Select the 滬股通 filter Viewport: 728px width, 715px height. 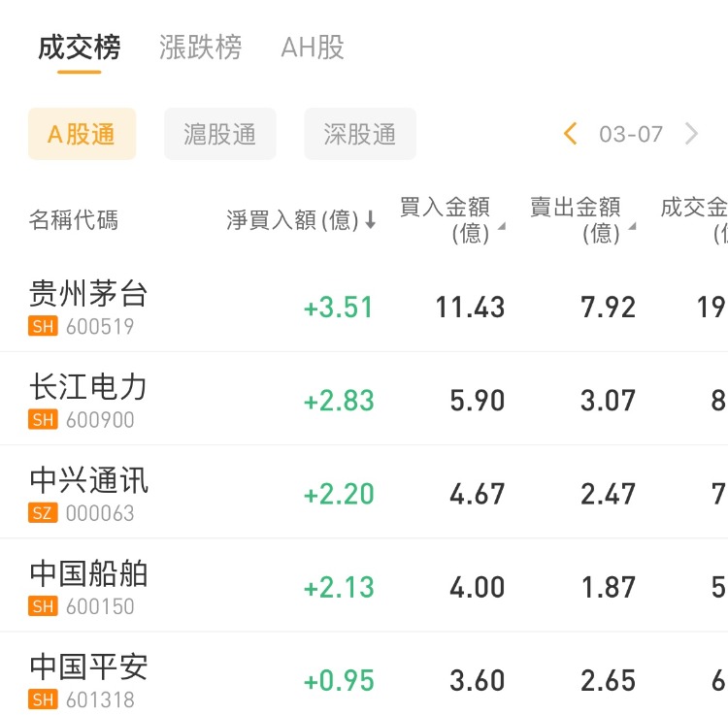point(220,134)
